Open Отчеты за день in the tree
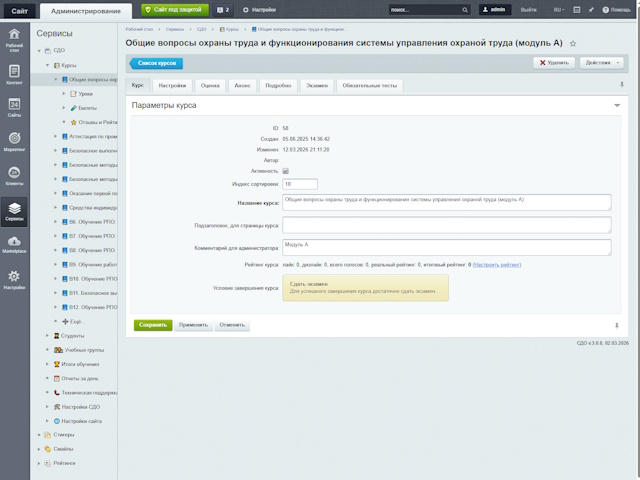This screenshot has height=480, width=640. coord(76,378)
